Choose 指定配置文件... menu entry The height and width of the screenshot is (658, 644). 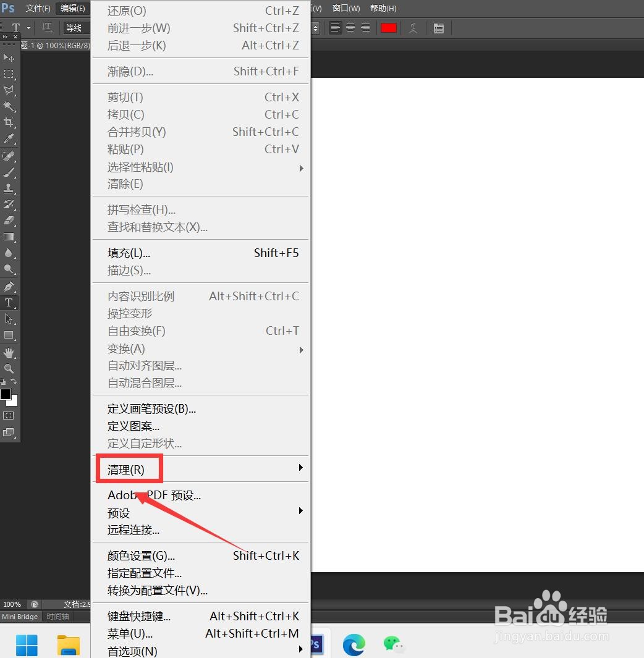(x=201, y=573)
